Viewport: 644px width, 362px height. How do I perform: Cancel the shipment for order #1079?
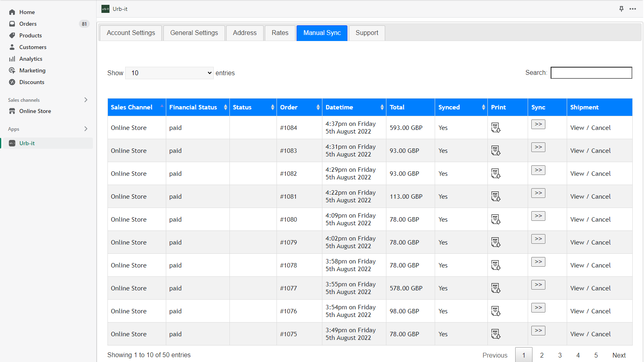601,243
